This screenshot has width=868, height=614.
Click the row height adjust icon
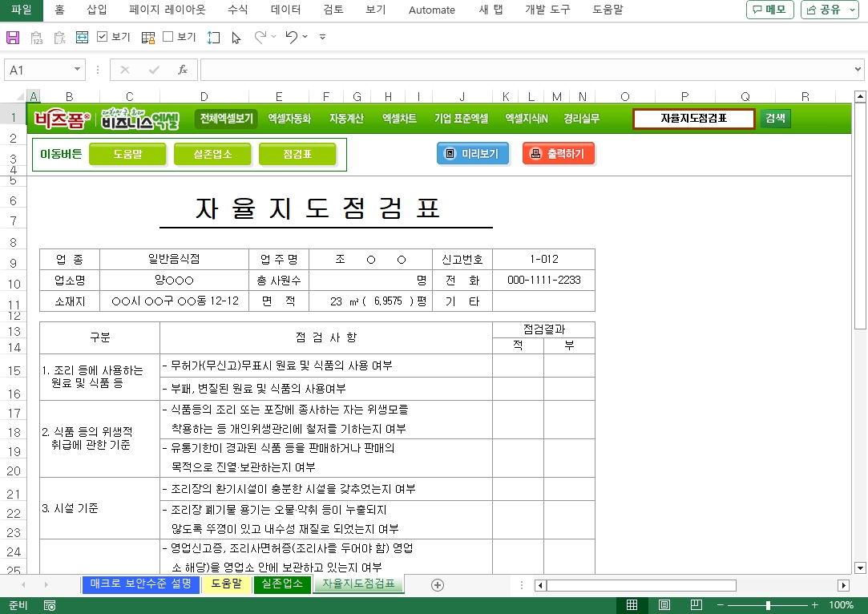click(213, 37)
